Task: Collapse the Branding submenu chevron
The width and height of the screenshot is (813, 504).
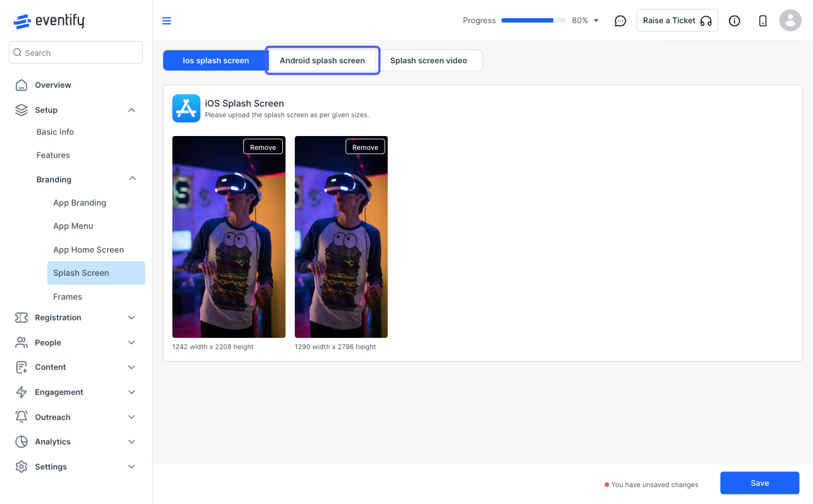Action: tap(132, 179)
